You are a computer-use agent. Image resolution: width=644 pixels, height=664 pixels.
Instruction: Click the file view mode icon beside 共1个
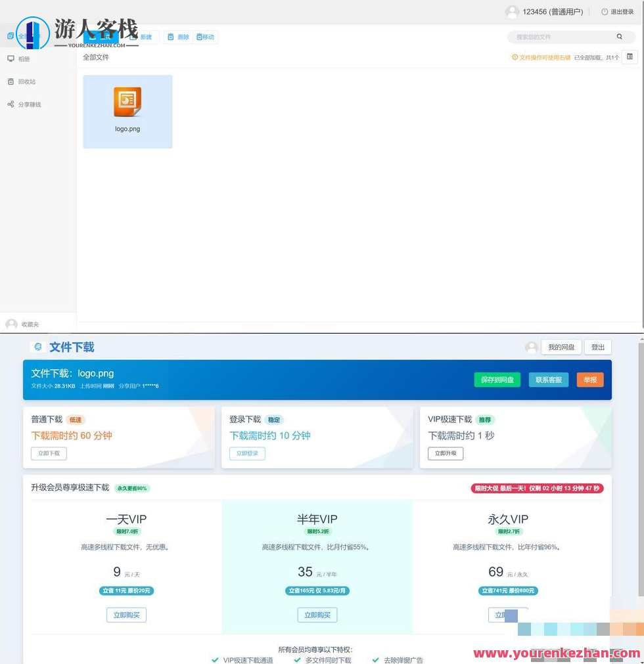(630, 57)
